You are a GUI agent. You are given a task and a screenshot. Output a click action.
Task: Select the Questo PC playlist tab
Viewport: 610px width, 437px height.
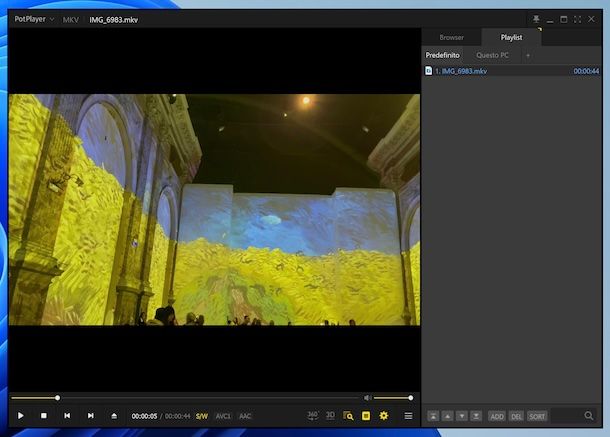tap(492, 55)
